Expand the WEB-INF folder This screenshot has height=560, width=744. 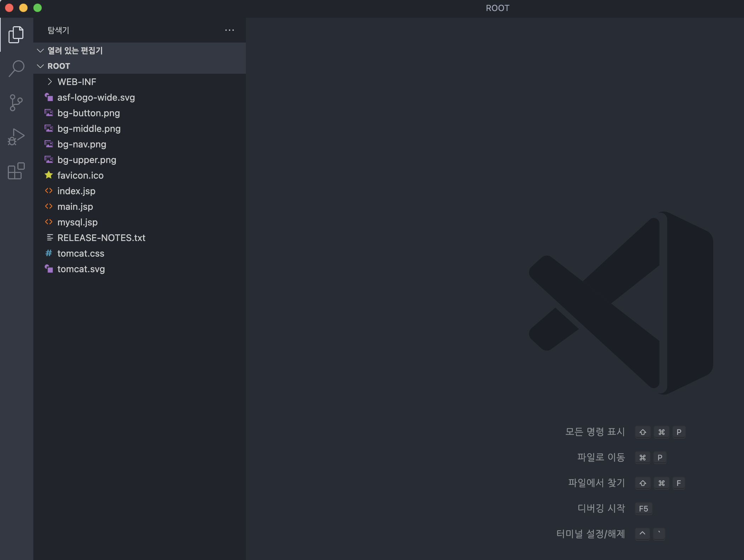point(77,82)
